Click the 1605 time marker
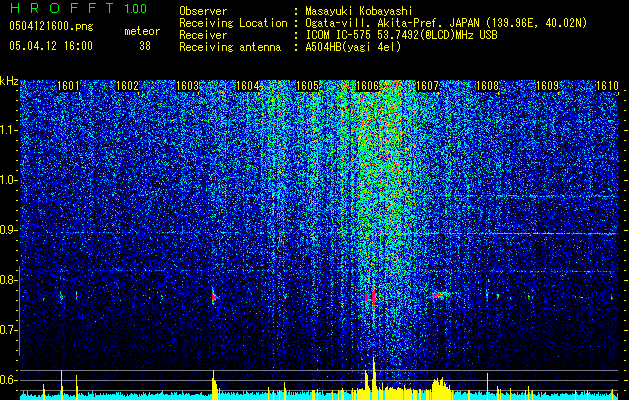Viewport: 629px width, 400px height. click(307, 86)
